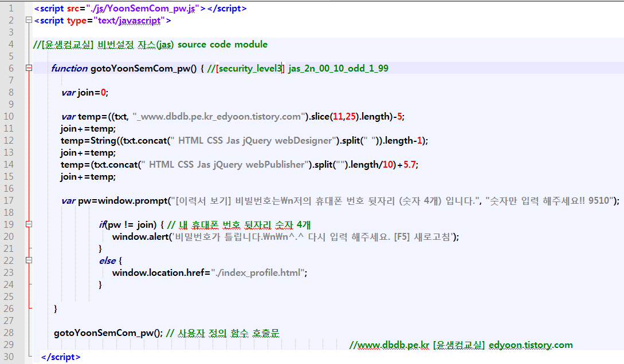The image size is (624, 364).
Task: Click line number 28 in the margin
Action: point(9,332)
